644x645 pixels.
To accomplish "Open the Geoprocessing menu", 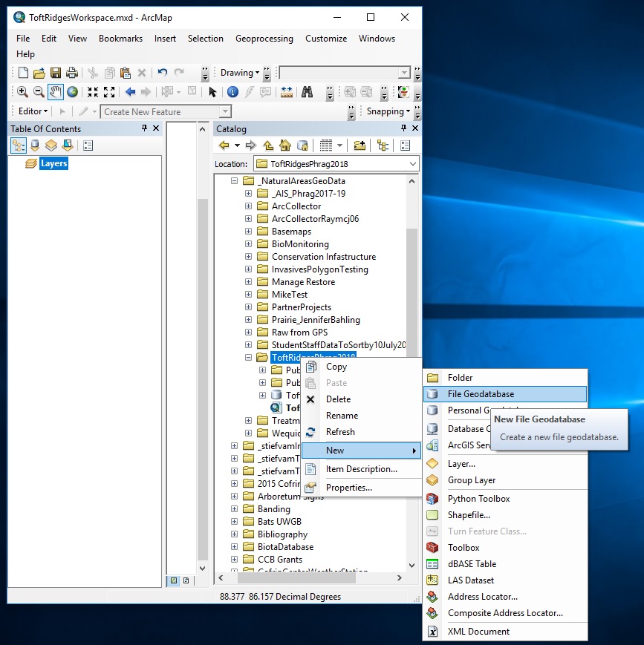I will [264, 39].
